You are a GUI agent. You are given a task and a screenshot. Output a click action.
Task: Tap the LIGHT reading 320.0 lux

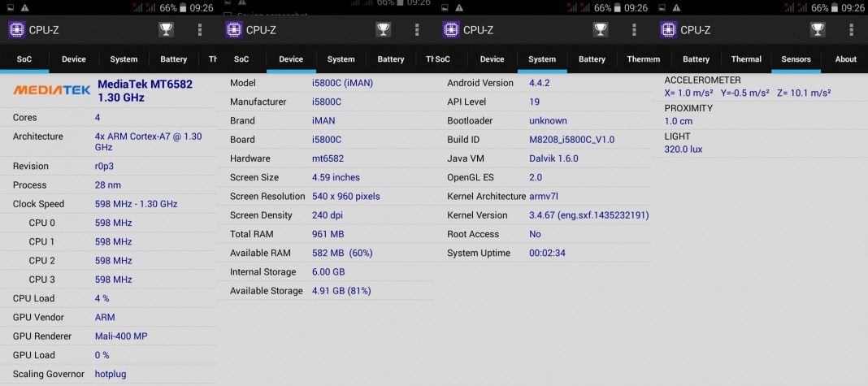tap(684, 150)
